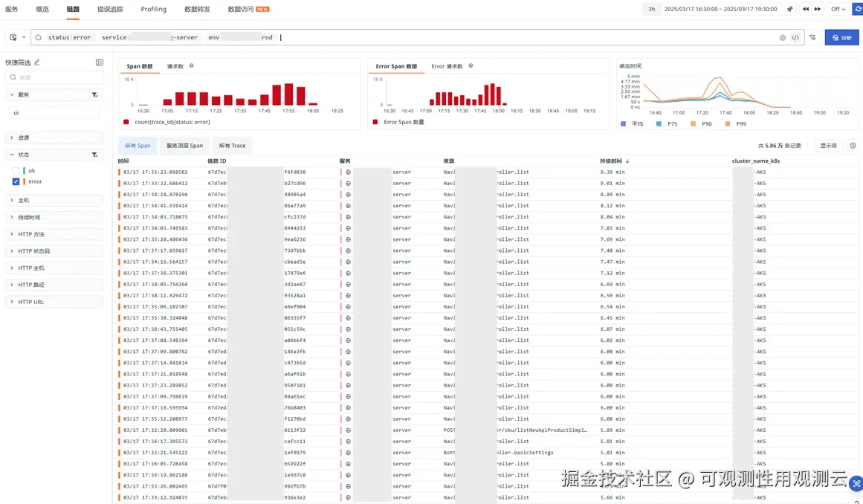Toggle red Error Span 数量 legend swatch
Viewport: 863px width, 504px height.
[x=375, y=122]
